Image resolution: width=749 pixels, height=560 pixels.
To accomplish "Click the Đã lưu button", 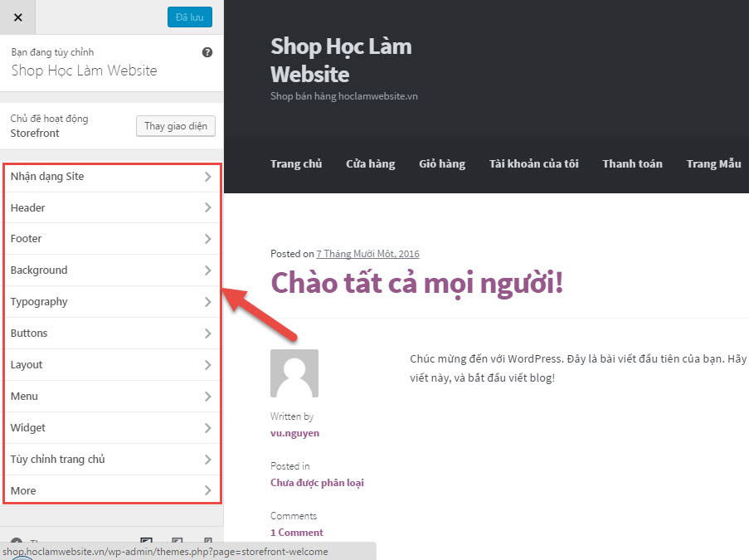I will (189, 17).
